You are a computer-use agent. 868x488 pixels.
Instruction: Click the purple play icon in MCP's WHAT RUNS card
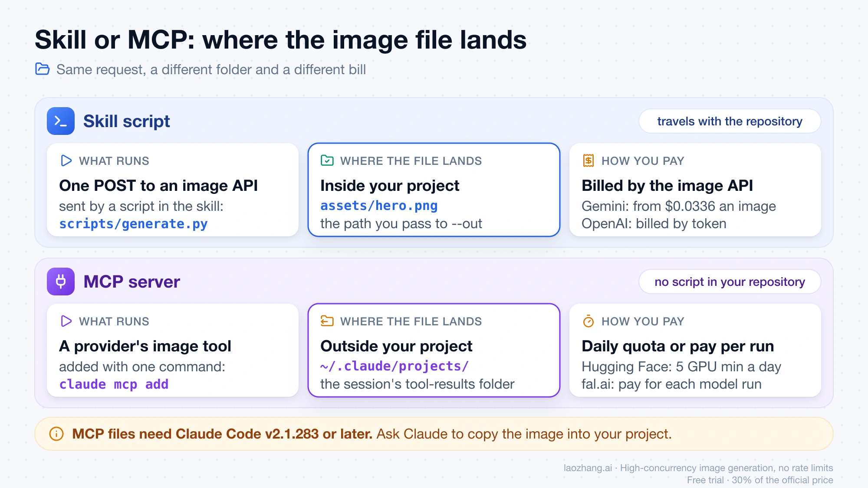[x=66, y=321]
